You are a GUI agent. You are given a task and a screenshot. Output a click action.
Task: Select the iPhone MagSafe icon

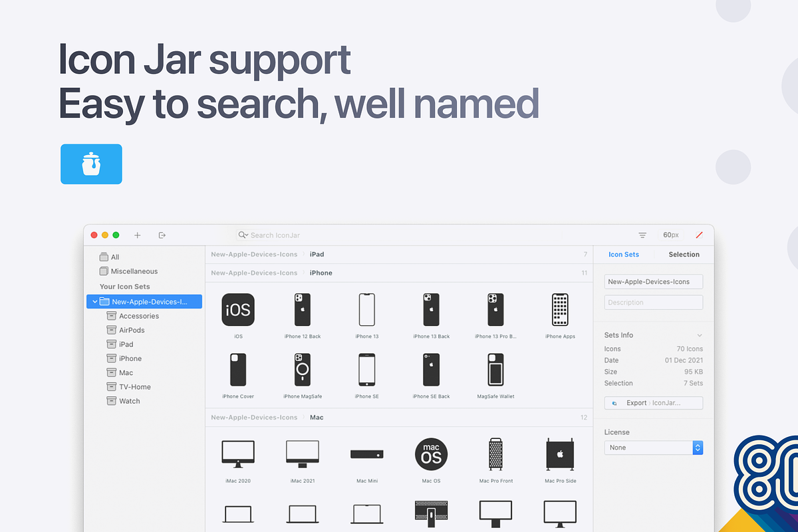(x=303, y=370)
